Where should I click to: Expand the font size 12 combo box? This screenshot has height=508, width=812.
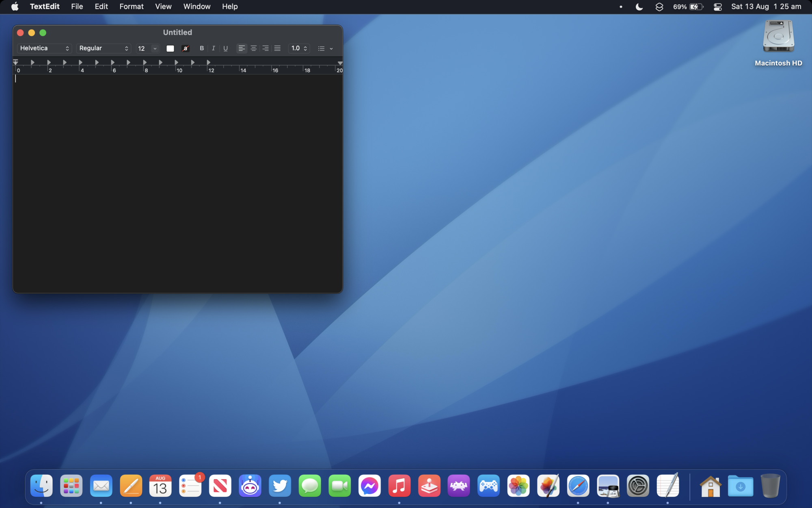coord(155,48)
